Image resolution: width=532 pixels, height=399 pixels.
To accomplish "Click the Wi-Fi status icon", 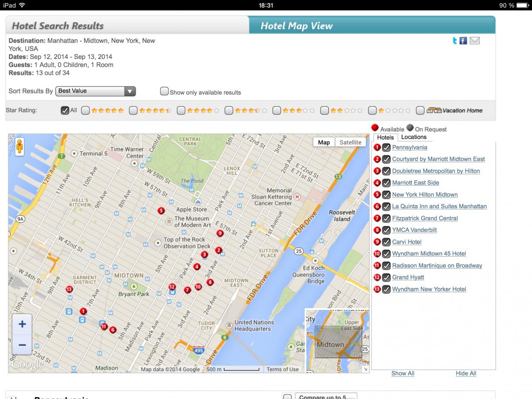I will [x=22, y=5].
